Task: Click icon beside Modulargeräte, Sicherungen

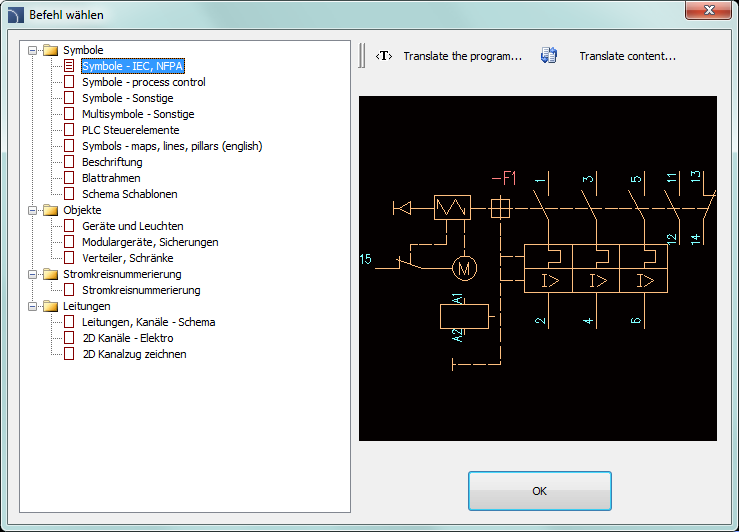Action: (69, 242)
